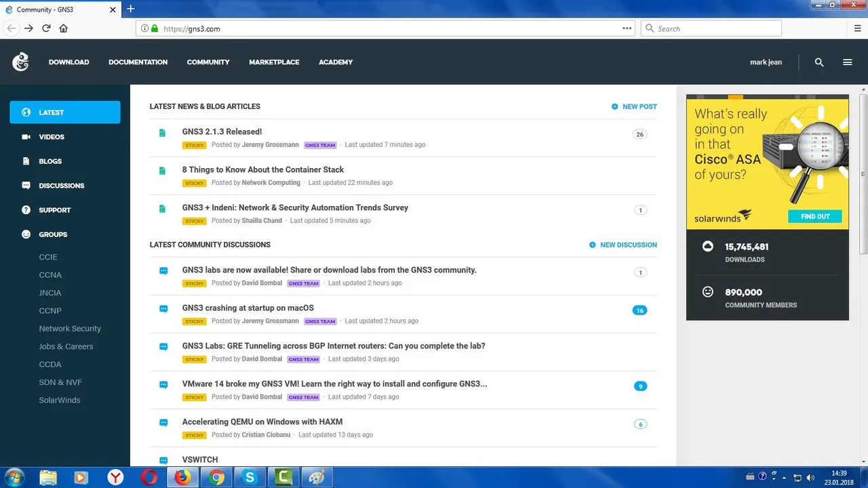
Task: Open Yandex browser from taskbar
Action: tap(115, 477)
